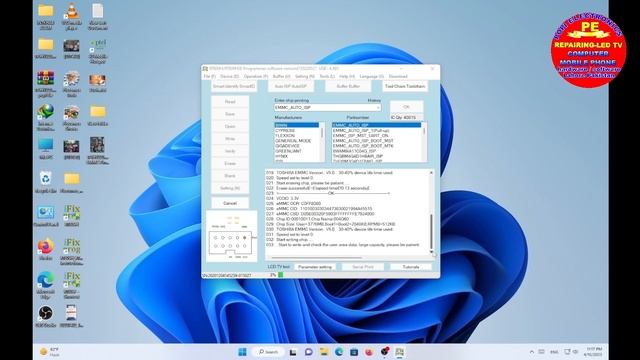Open the Recycle Bin desktop icon
Image resolution: width=640 pixels, height=360 pixels.
click(45, 182)
